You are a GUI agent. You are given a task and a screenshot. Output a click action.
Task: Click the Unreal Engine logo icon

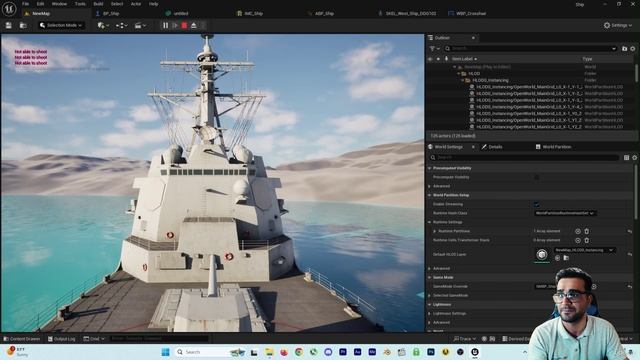(9, 8)
